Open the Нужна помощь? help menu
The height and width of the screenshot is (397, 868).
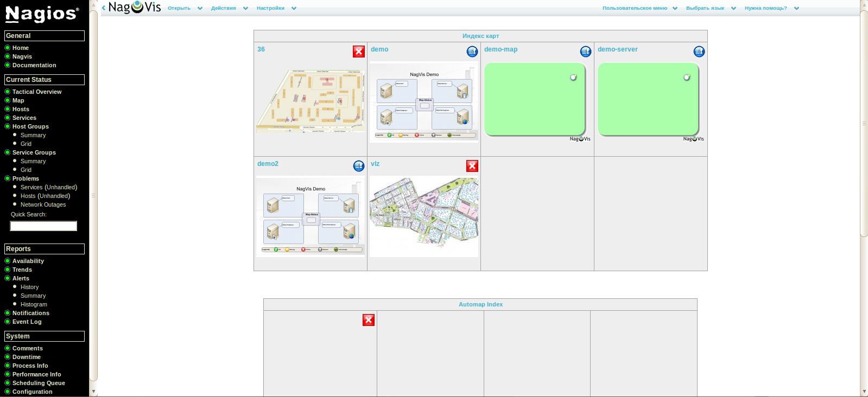(x=772, y=8)
